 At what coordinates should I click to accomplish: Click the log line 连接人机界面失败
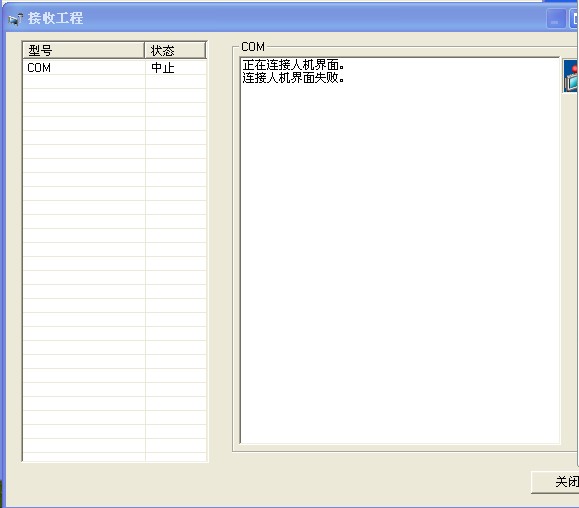click(x=294, y=78)
